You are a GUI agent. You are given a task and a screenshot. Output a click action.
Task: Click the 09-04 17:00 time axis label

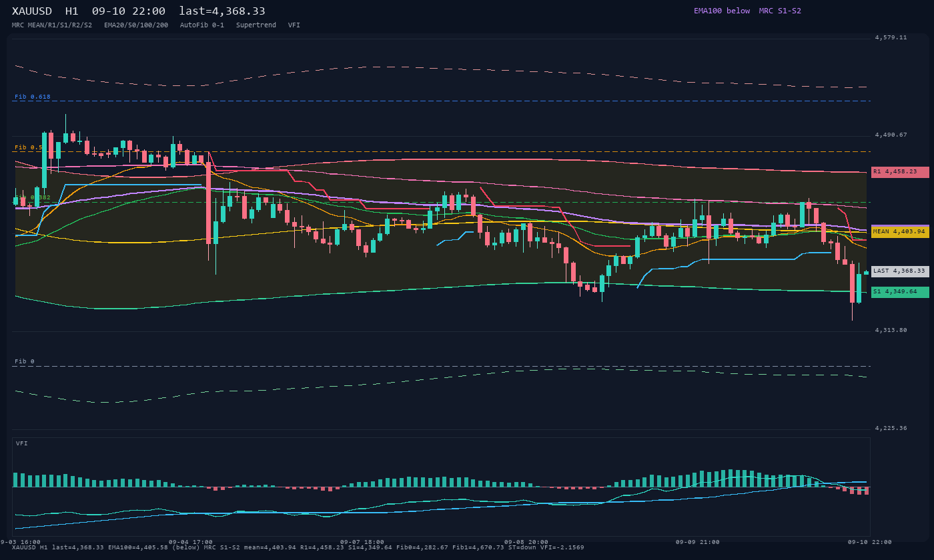tap(191, 542)
